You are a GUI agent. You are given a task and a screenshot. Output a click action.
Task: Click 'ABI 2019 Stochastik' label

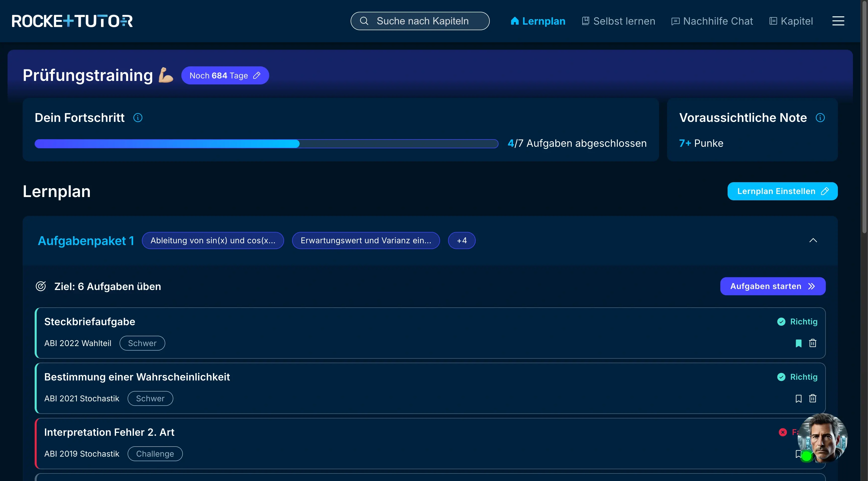(82, 454)
